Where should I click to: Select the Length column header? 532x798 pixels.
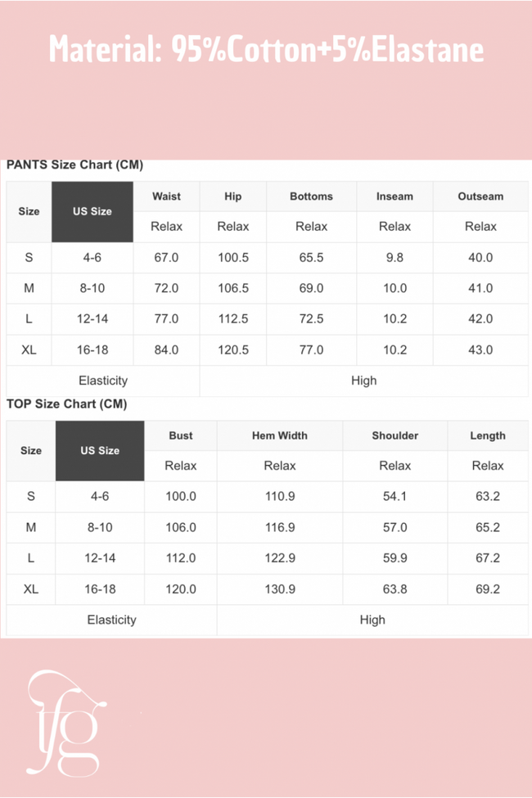click(x=488, y=435)
